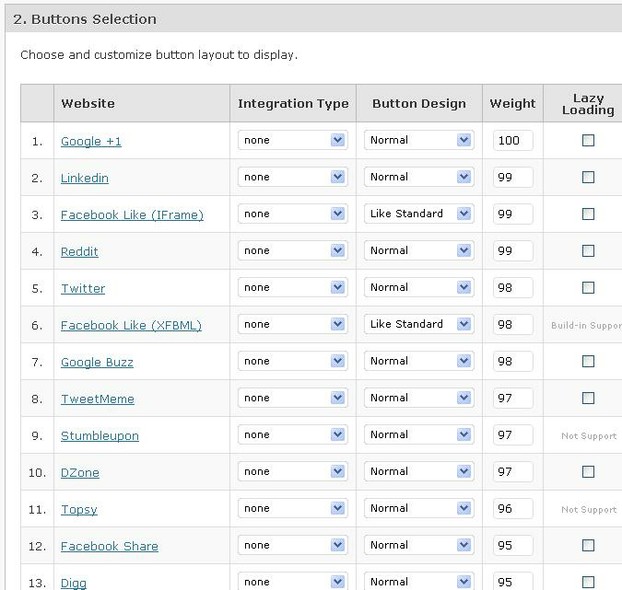This screenshot has height=590, width=622.
Task: Open the Twitter website link
Action: tap(83, 288)
